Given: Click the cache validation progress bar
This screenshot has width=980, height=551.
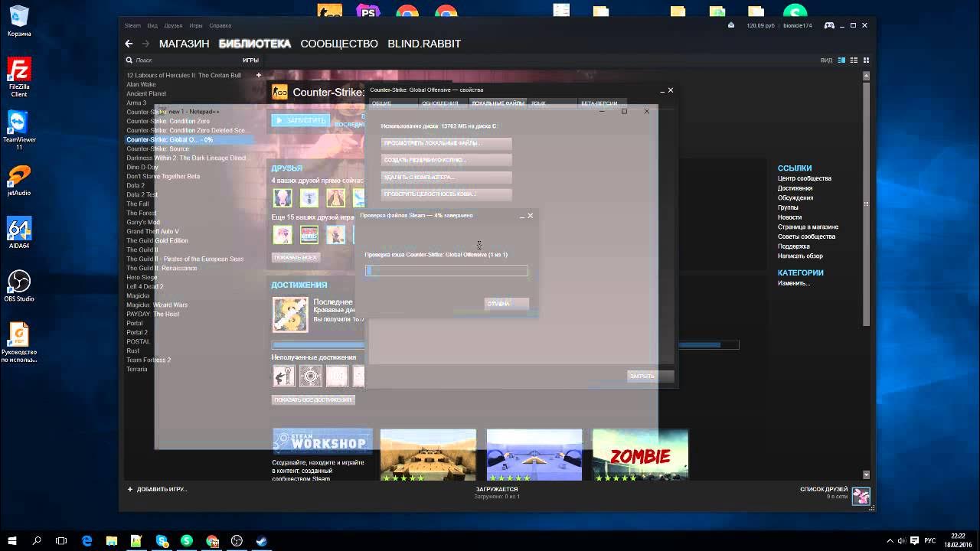Looking at the screenshot, I should pos(446,271).
